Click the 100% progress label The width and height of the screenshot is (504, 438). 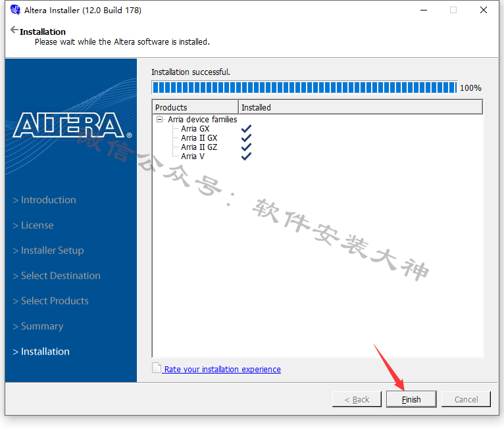point(470,87)
